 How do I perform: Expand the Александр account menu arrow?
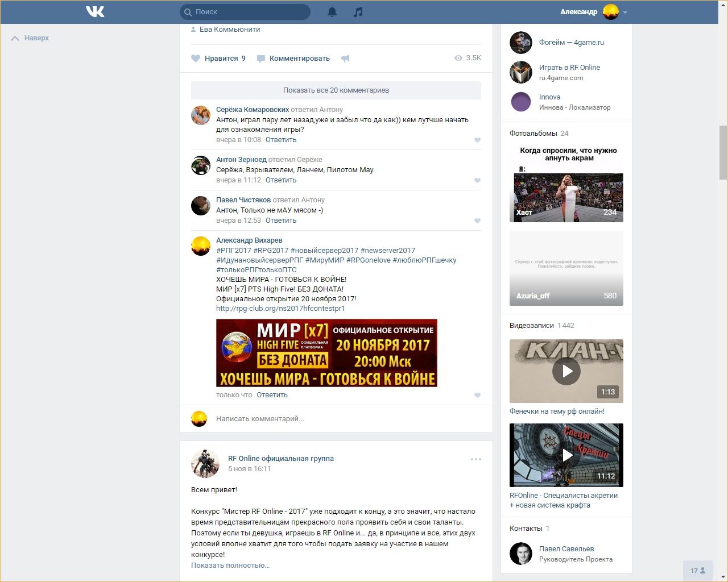625,12
